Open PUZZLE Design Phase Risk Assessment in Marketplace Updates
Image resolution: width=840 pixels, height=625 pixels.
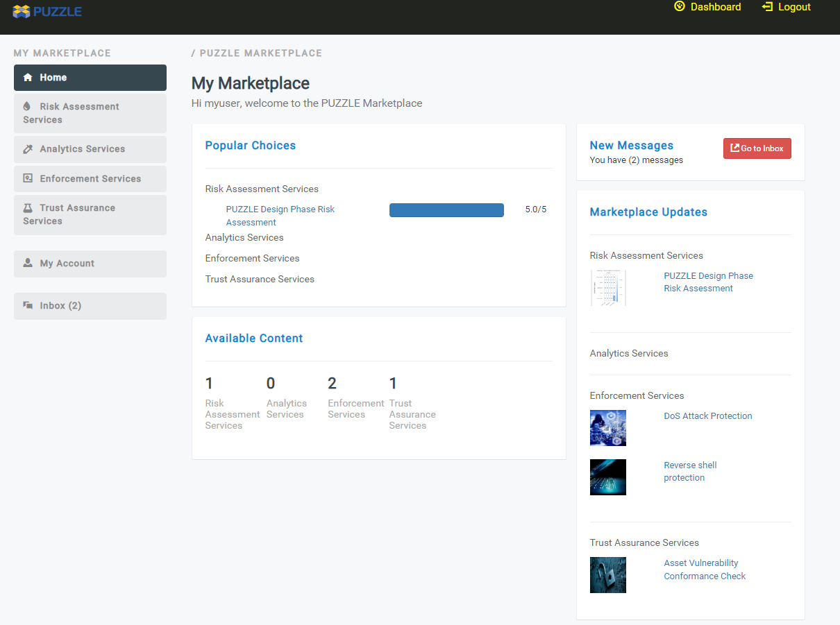click(708, 282)
